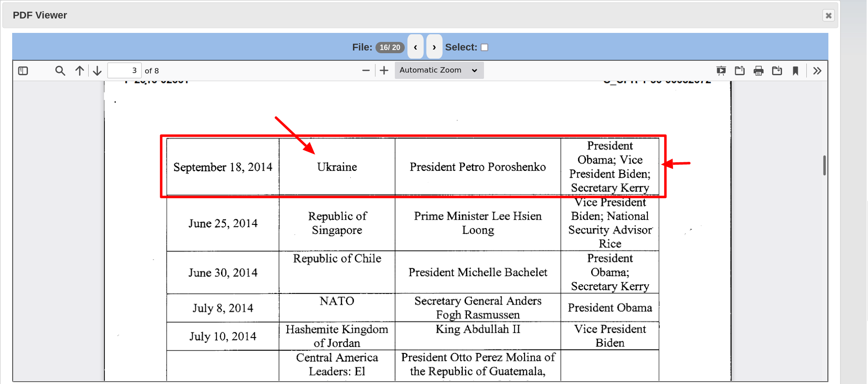Select the 'President Obama' cell in NATO row
This screenshot has height=384, width=868.
[610, 308]
